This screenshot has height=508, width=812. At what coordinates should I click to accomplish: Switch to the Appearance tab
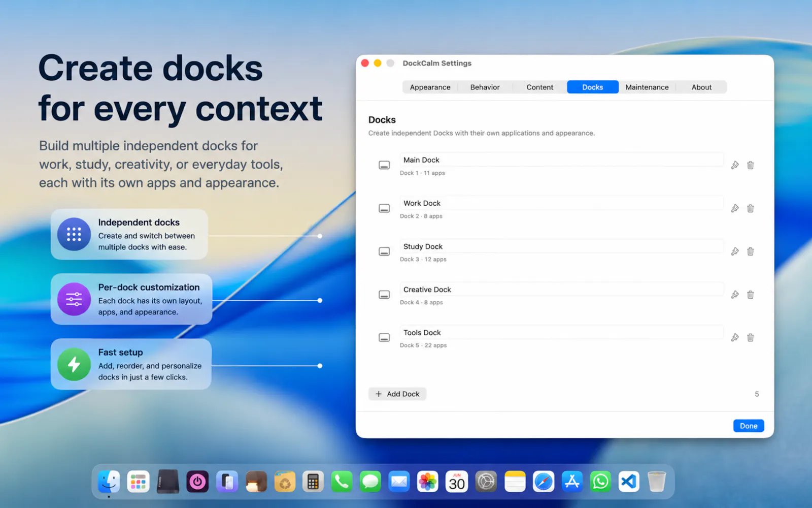[430, 87]
